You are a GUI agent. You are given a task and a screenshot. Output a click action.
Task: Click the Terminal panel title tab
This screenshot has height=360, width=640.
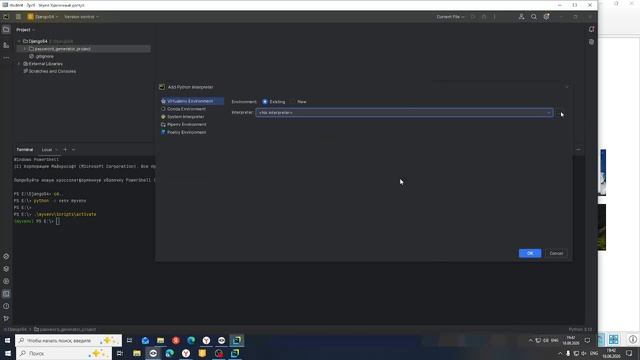[x=25, y=150]
